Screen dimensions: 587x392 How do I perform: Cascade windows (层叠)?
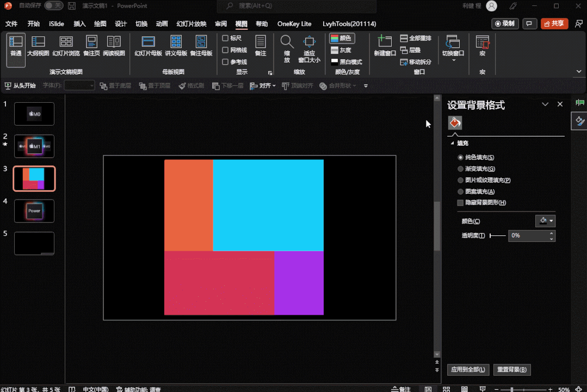coord(410,50)
